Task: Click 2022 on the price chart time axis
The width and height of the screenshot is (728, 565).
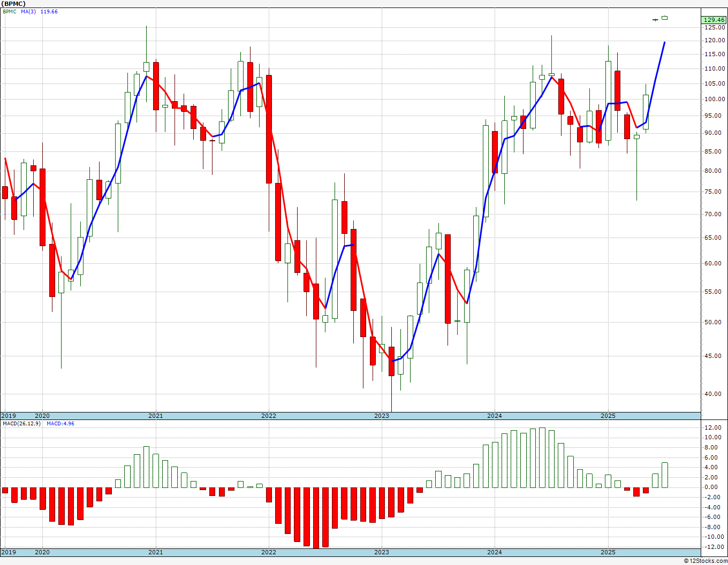Action: point(269,416)
